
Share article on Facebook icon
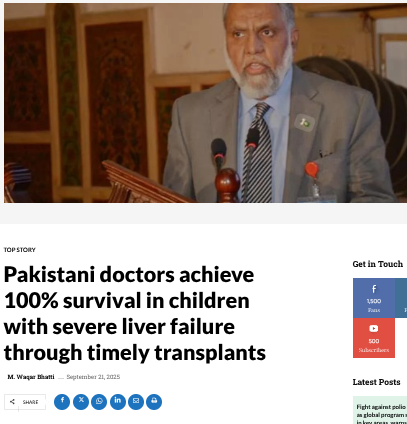tap(62, 402)
